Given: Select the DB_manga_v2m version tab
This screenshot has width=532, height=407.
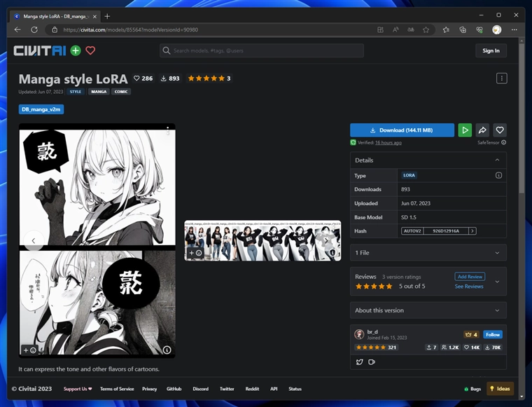Looking at the screenshot, I should click(41, 109).
